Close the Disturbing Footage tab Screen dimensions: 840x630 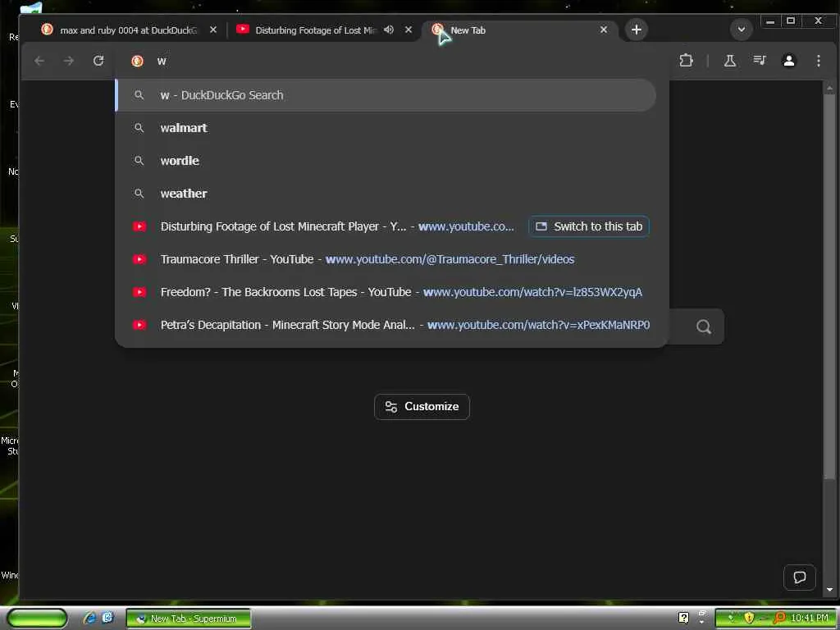[x=409, y=30]
